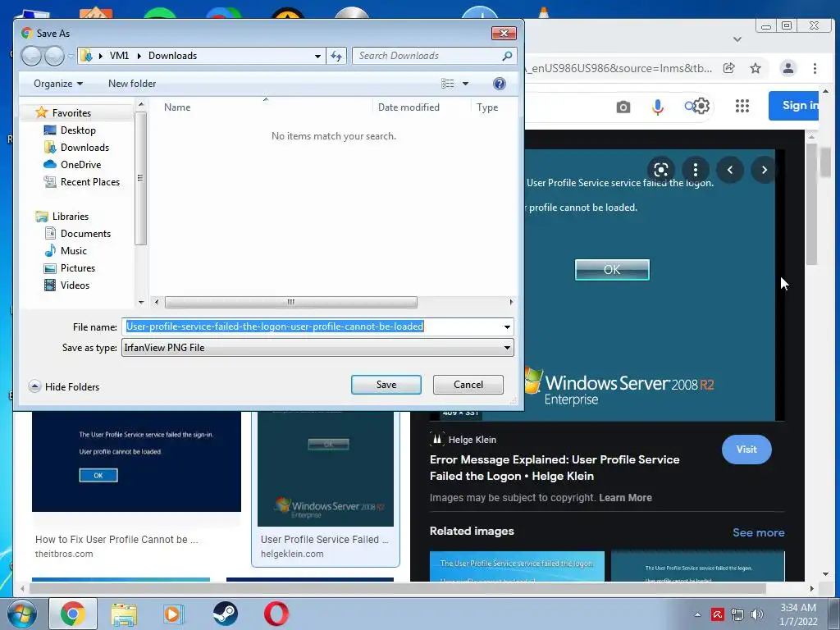Open the three-dot menu on preview image

[x=696, y=170]
